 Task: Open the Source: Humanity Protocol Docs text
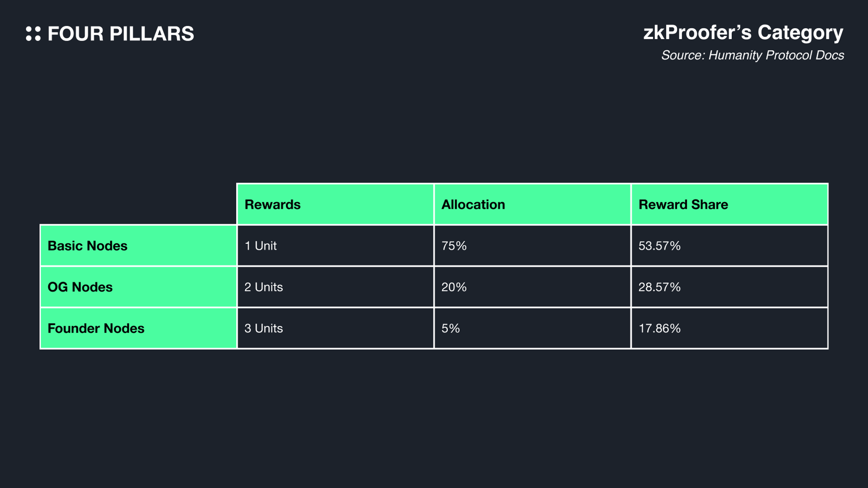pos(752,56)
